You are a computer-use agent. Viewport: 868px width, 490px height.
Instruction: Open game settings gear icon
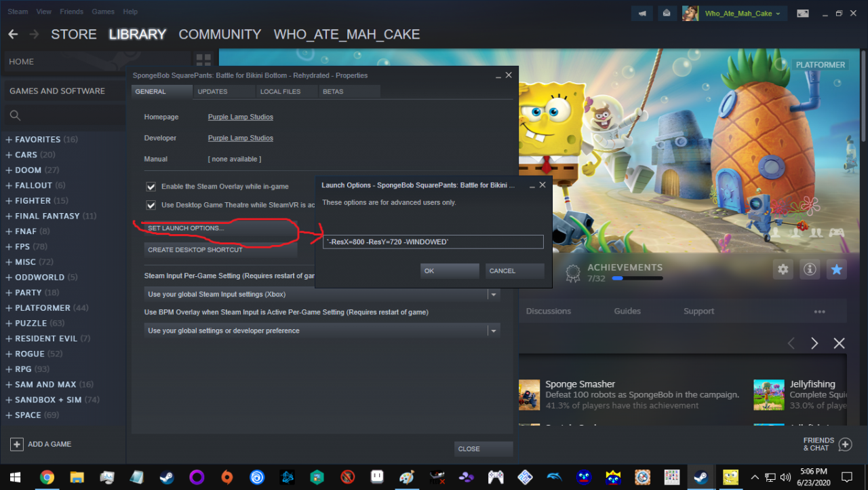(x=783, y=269)
